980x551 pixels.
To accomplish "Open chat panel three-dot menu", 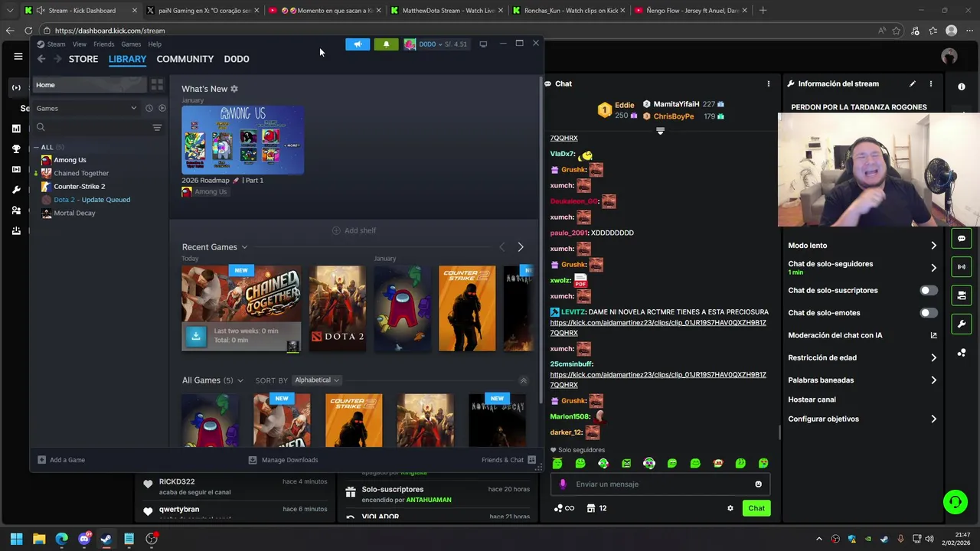I will (x=769, y=84).
